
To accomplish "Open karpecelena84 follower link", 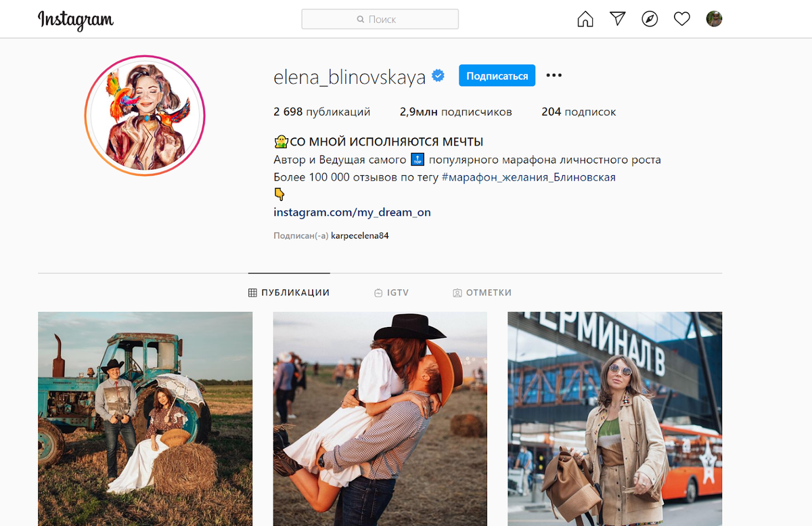I will click(x=360, y=236).
